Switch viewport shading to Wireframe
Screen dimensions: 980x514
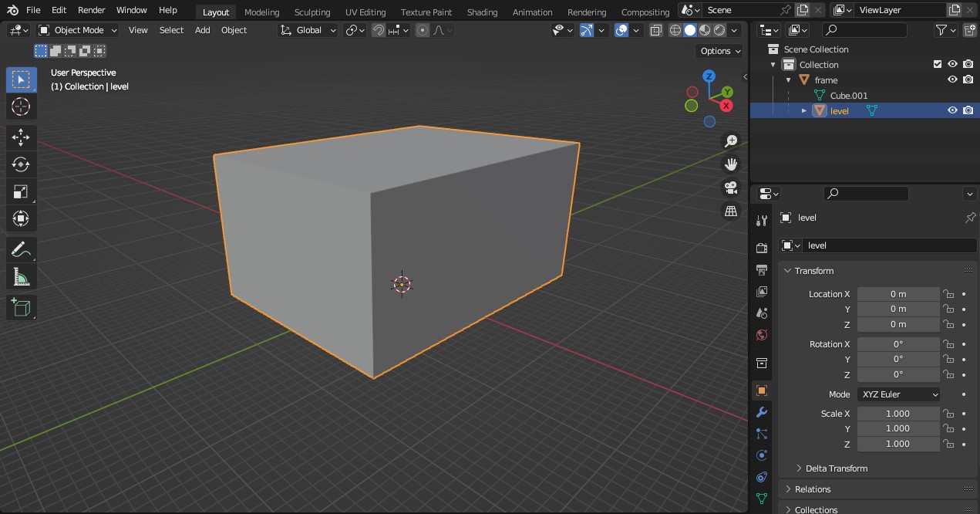point(675,30)
